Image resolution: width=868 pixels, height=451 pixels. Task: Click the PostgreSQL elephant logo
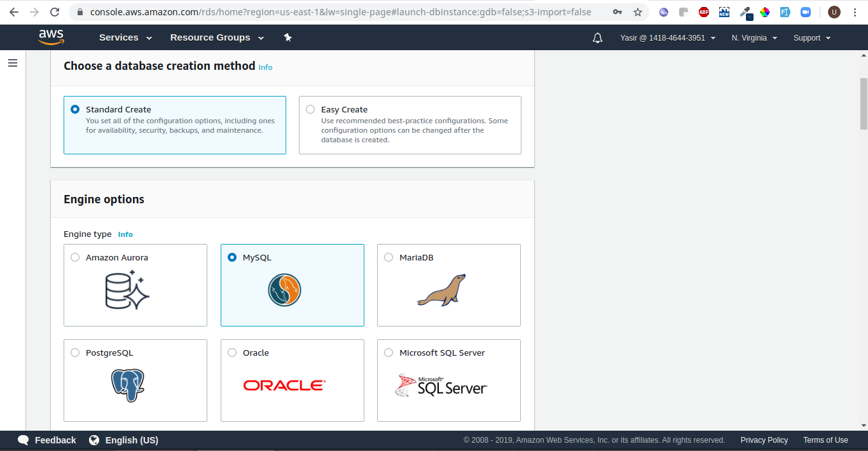tap(128, 385)
